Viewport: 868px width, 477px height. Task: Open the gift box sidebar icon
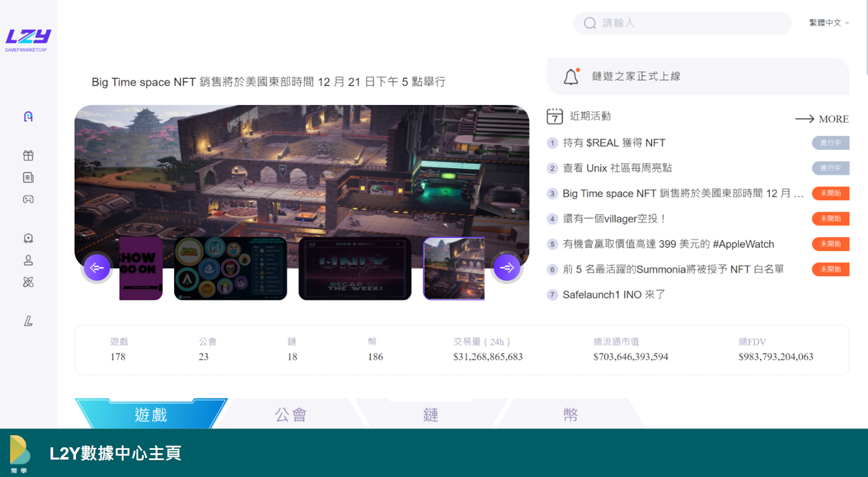point(28,156)
